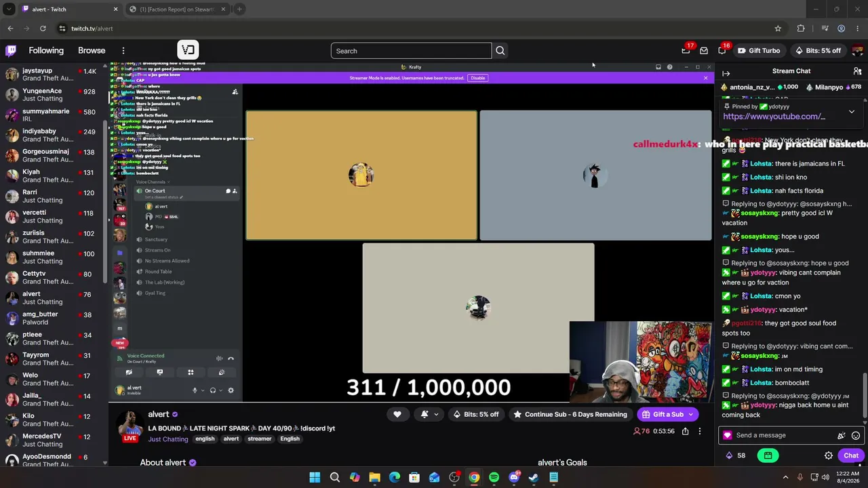Open the Windows Start menu
The height and width of the screenshot is (488, 868).
pyautogui.click(x=315, y=478)
